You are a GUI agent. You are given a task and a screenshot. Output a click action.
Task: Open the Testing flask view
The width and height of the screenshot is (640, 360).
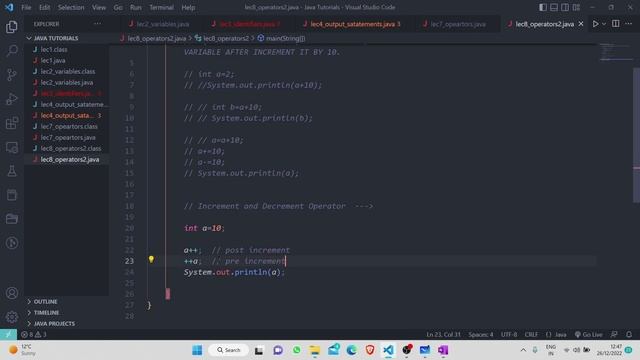[x=12, y=171]
